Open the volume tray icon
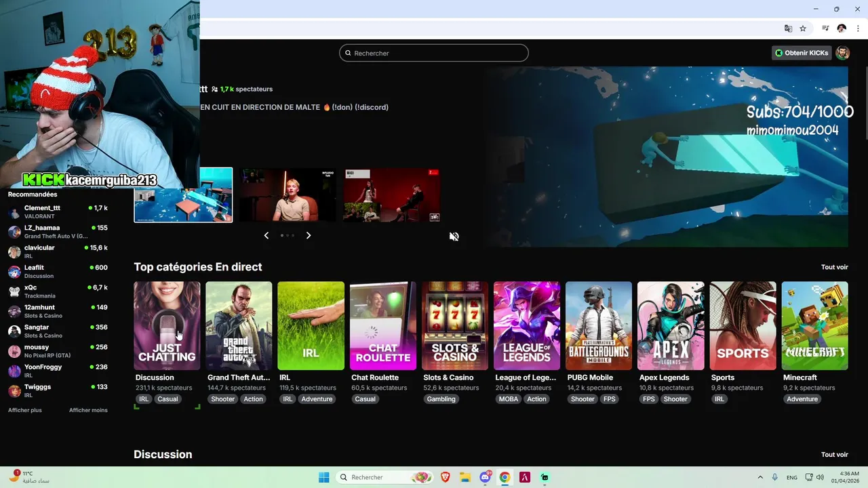The width and height of the screenshot is (868, 488). point(820,477)
